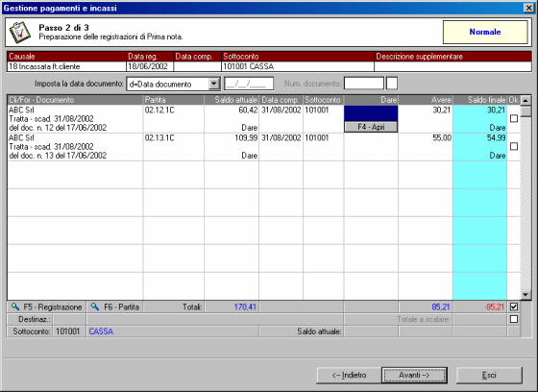The width and height of the screenshot is (538, 392).
Task: Click the Normale mode button
Action: [485, 32]
